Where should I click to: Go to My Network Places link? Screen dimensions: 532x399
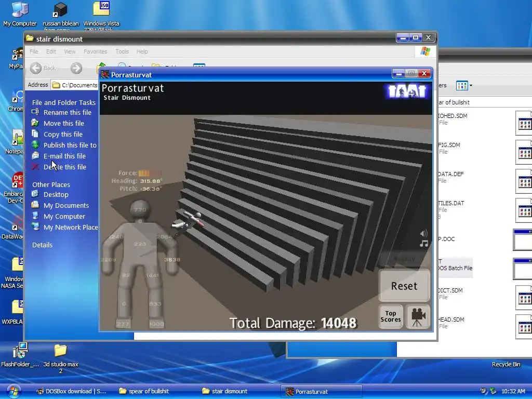pyautogui.click(x=71, y=228)
